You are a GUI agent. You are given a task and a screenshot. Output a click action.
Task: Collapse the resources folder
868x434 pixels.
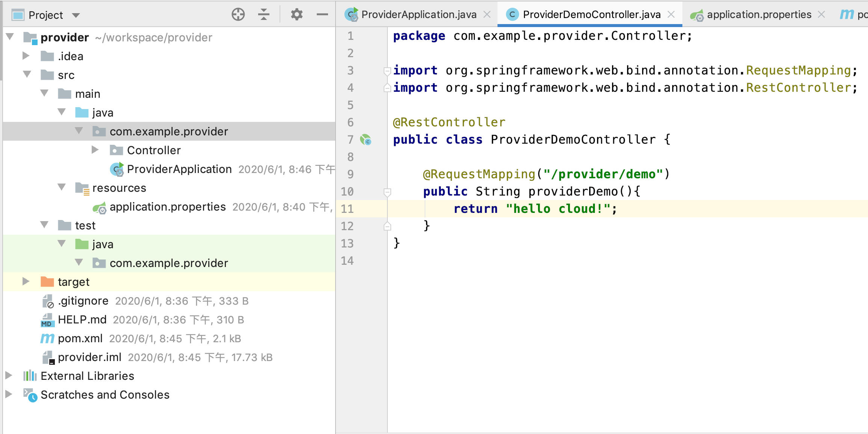point(62,188)
